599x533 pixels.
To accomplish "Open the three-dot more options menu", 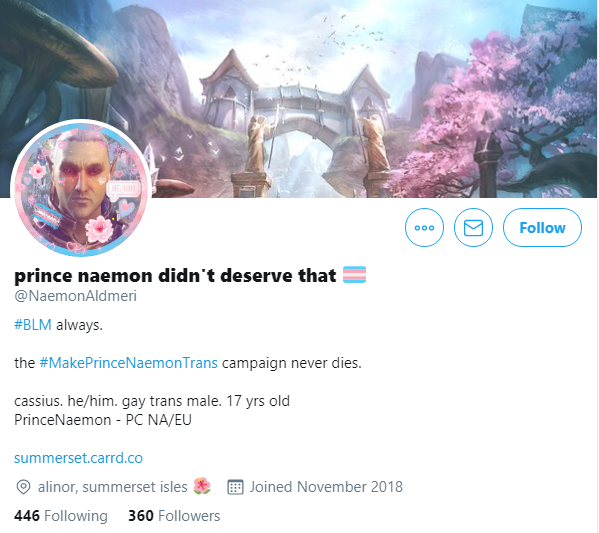I will coord(424,227).
